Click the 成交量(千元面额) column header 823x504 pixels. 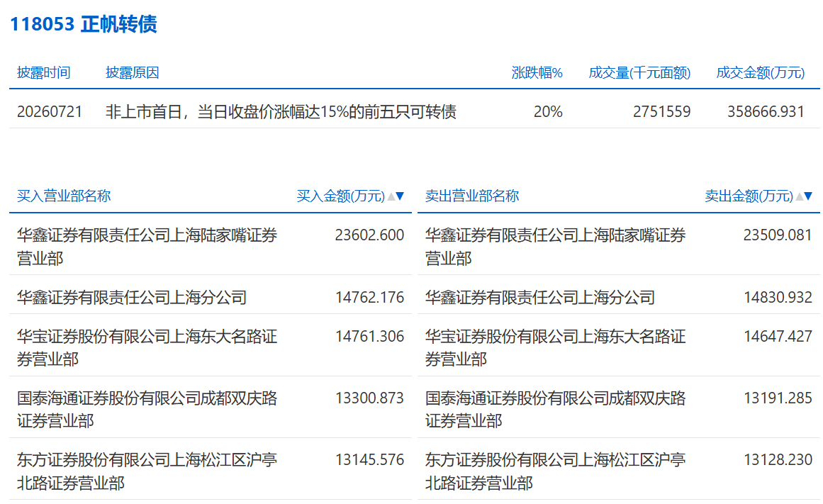coord(639,72)
